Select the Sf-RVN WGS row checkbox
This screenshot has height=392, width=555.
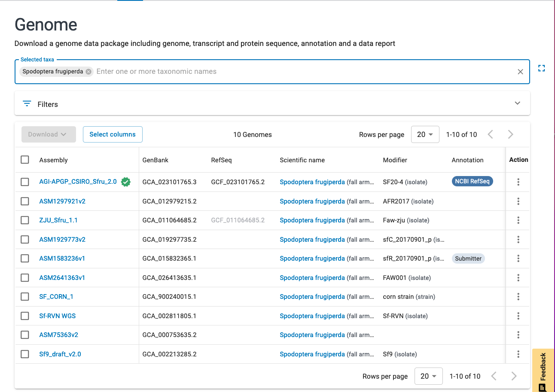(25, 316)
